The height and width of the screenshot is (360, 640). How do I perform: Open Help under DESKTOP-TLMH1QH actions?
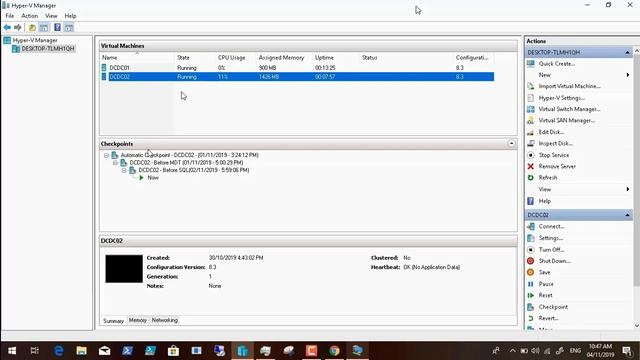click(544, 201)
